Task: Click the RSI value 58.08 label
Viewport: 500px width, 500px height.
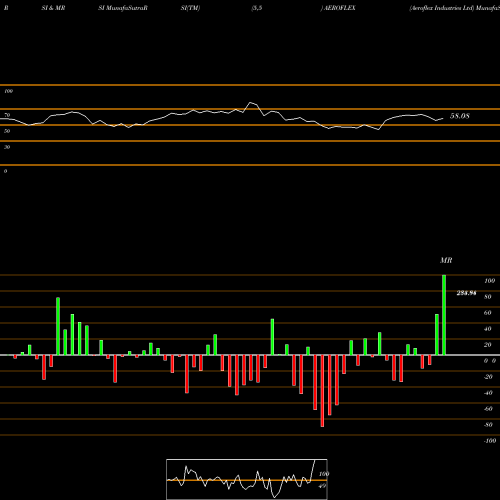Action: point(460,116)
